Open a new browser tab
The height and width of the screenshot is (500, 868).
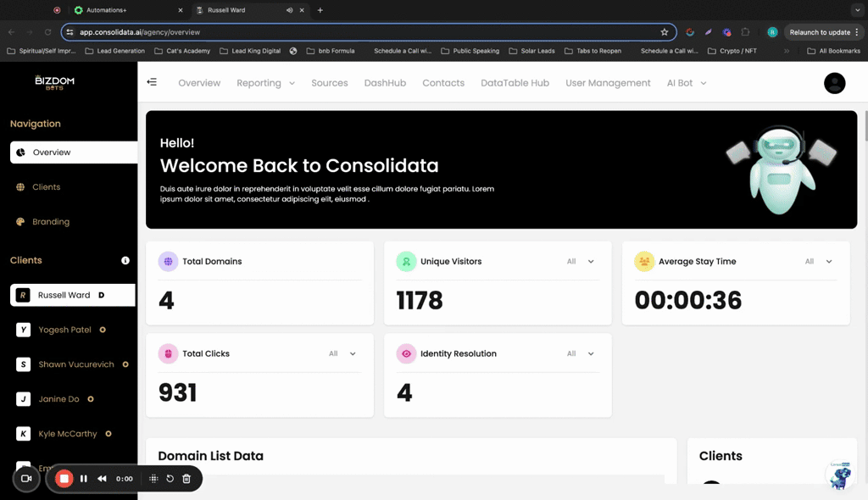pos(320,10)
